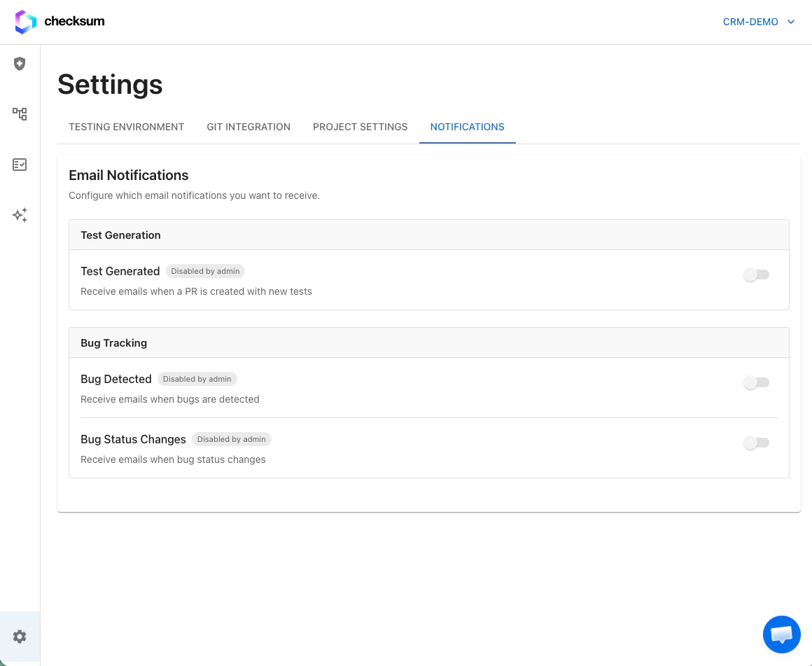Click the AI sparkles icon in the sidebar
This screenshot has height=666, width=812.
coord(20,215)
